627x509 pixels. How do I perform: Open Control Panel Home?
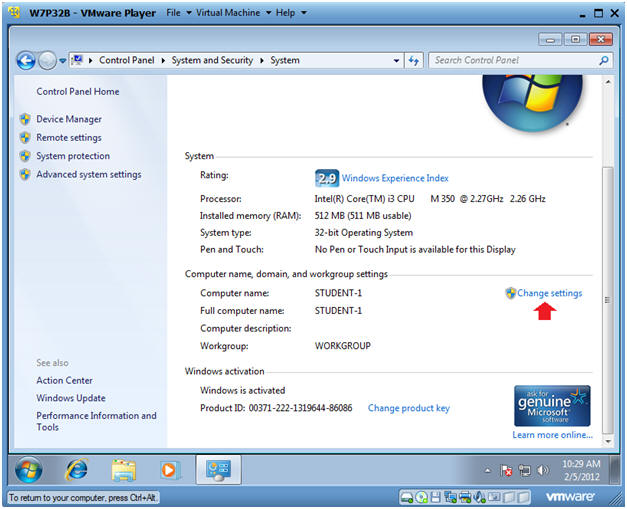(78, 92)
